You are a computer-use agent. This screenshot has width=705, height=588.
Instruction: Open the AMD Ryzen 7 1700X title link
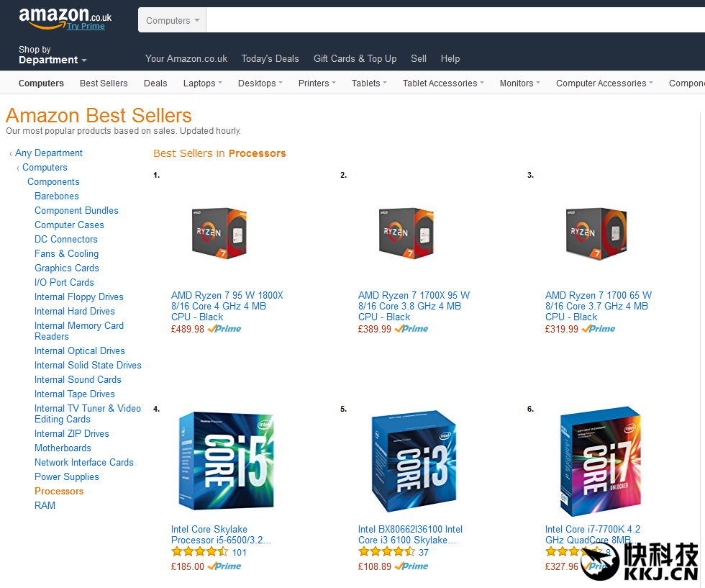click(414, 306)
